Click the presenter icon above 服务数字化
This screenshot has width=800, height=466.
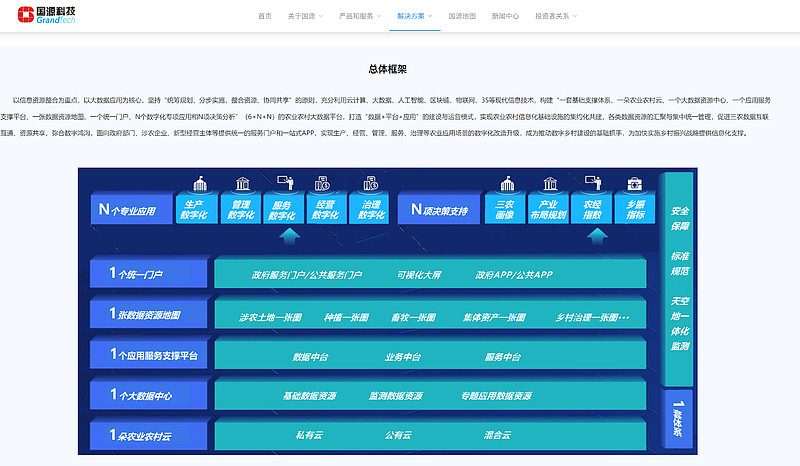[x=285, y=183]
